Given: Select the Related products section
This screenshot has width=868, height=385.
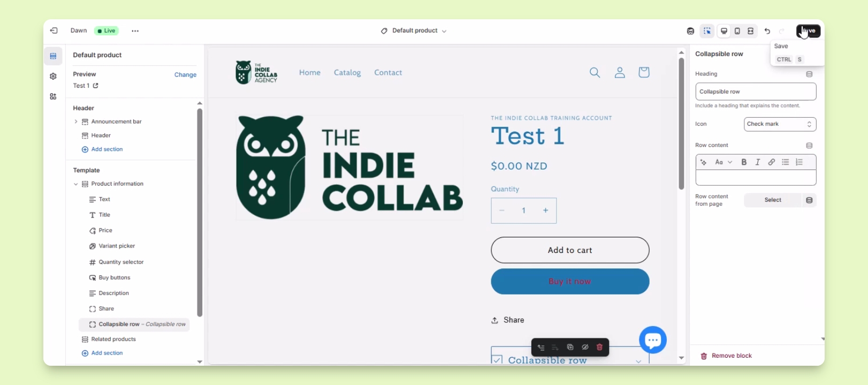Looking at the screenshot, I should (113, 340).
